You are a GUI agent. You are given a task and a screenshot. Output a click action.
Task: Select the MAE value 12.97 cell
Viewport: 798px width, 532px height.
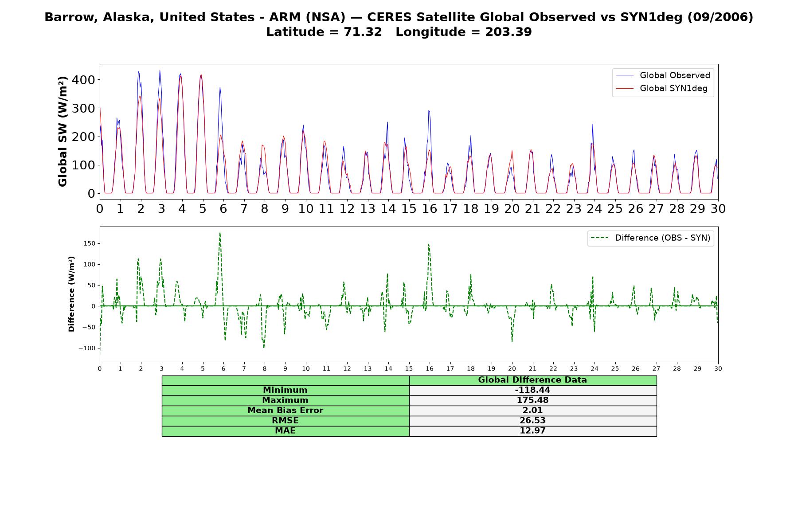pyautogui.click(x=533, y=431)
